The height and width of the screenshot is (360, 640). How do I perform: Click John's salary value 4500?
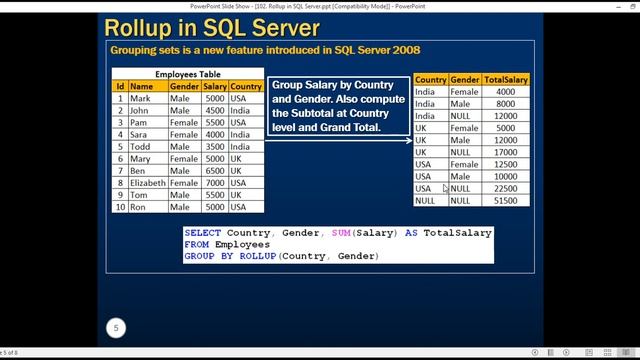(x=215, y=111)
